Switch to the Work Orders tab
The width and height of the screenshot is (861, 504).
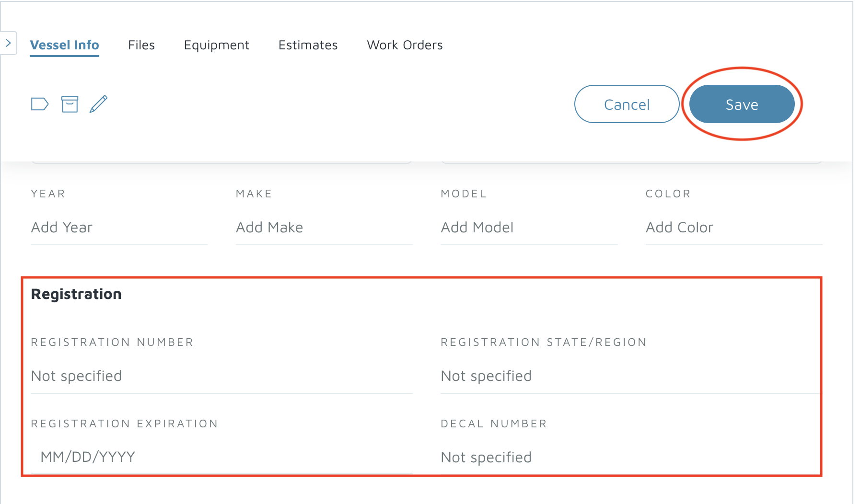pyautogui.click(x=405, y=45)
